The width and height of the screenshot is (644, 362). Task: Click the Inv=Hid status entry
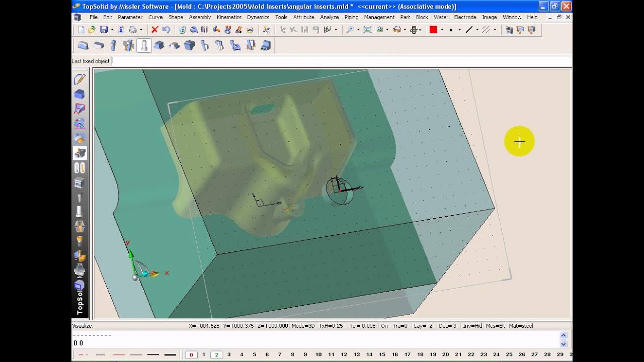[x=473, y=326]
